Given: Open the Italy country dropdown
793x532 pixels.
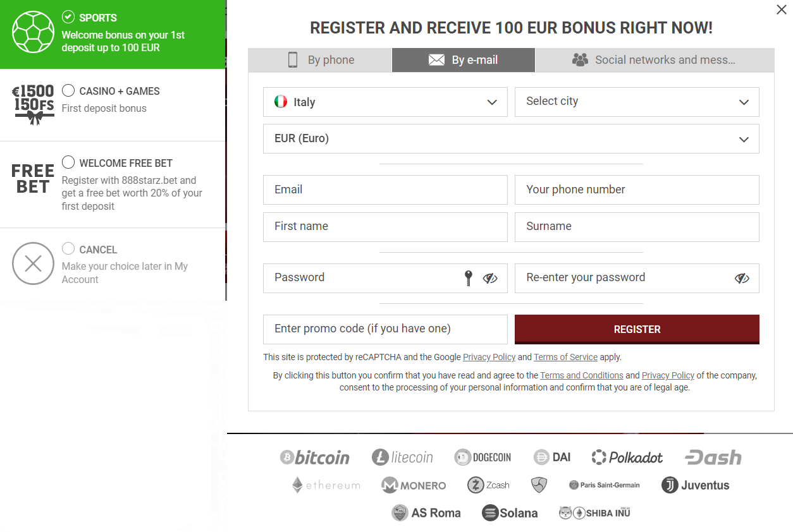Looking at the screenshot, I should (x=385, y=102).
